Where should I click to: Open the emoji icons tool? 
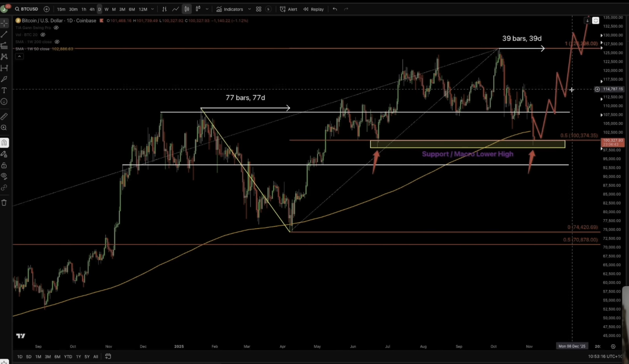click(4, 102)
